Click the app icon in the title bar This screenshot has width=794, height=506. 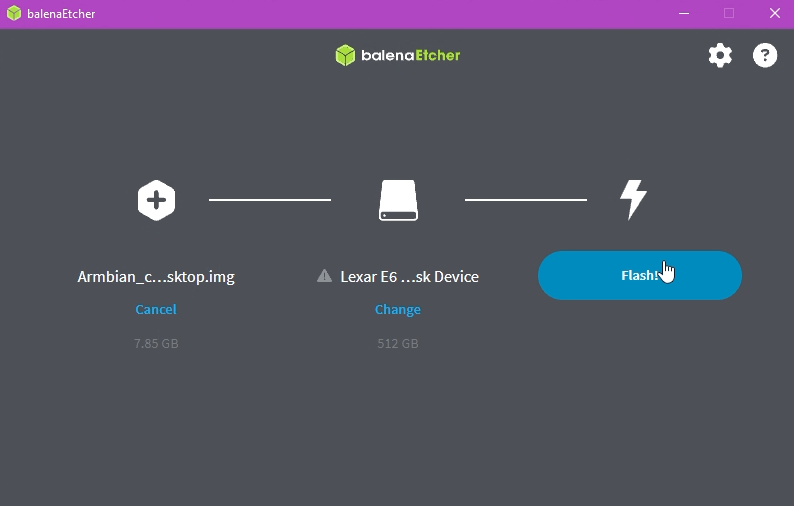coord(13,13)
